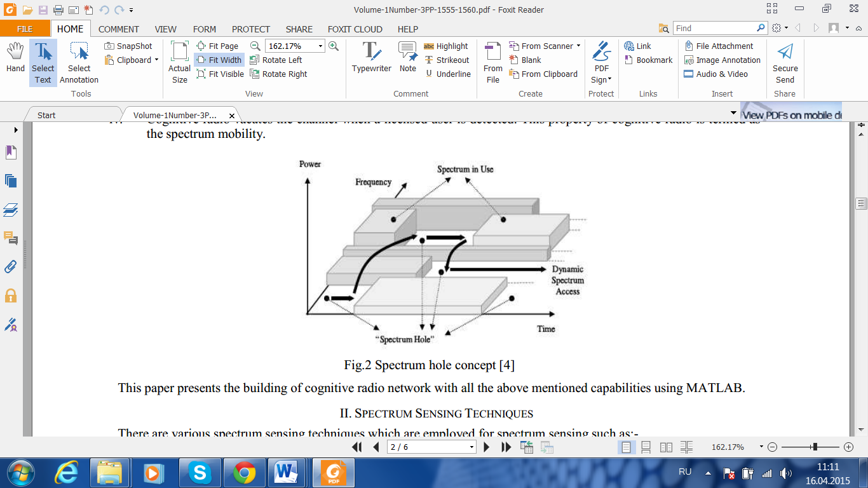Image resolution: width=868 pixels, height=488 pixels.
Task: Take a SnapShot of the page
Action: pos(128,46)
